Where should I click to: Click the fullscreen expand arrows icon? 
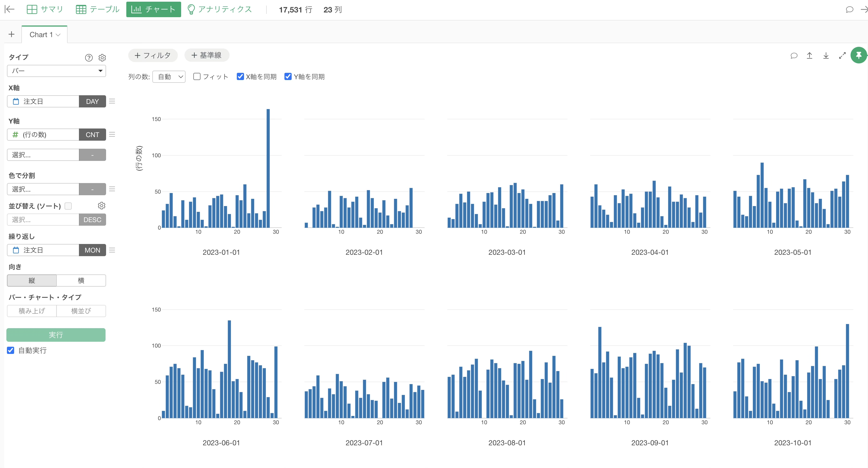842,56
